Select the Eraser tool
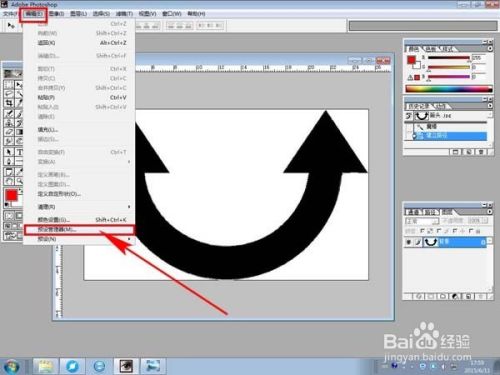500x375 pixels. pos(9,132)
